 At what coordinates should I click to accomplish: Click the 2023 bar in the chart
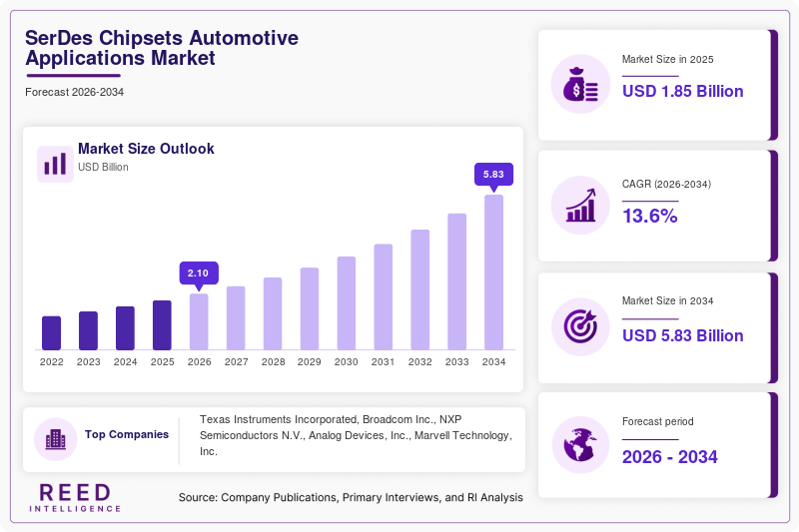(x=88, y=330)
